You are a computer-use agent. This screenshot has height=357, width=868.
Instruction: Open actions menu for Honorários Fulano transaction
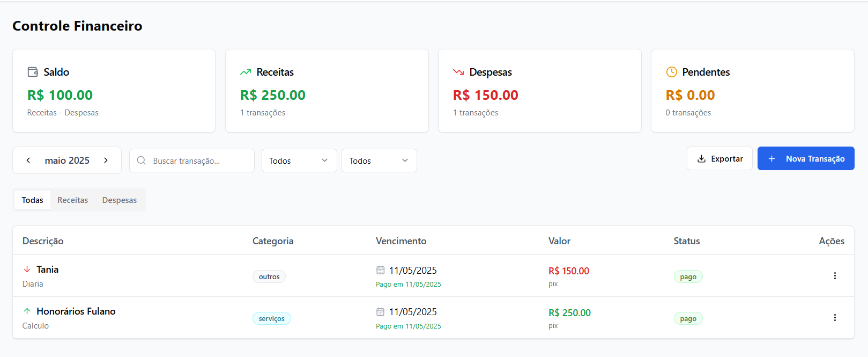coord(835,318)
